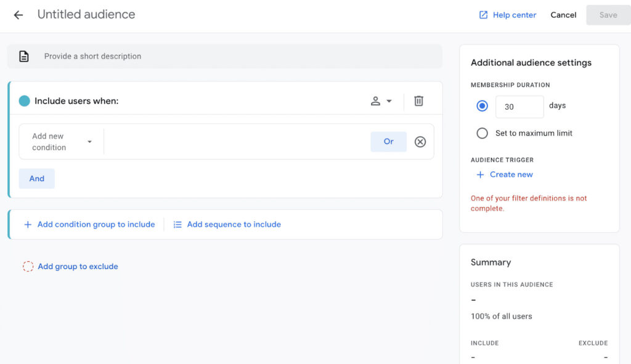Click the Help center external link icon
Screen dimensions: 631x364
coord(483,15)
